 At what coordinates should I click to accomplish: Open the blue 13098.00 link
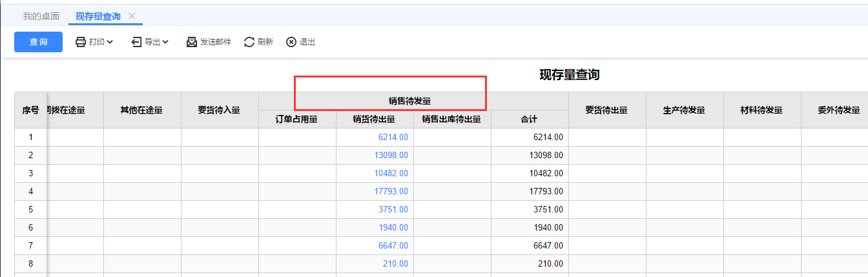[391, 156]
